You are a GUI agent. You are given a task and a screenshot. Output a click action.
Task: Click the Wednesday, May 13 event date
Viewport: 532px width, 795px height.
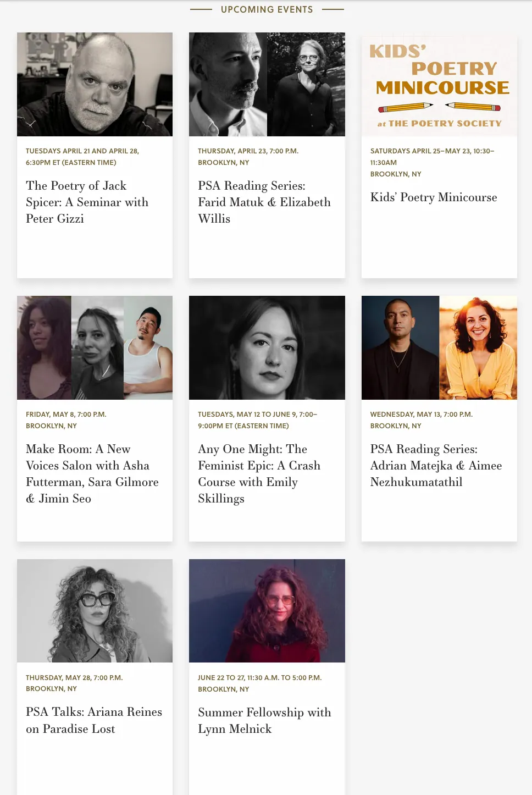(x=421, y=415)
